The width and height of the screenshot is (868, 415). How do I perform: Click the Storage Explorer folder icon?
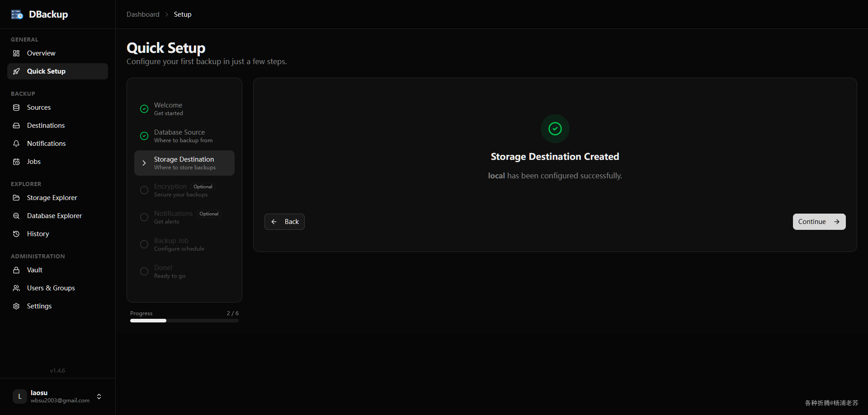(x=16, y=198)
